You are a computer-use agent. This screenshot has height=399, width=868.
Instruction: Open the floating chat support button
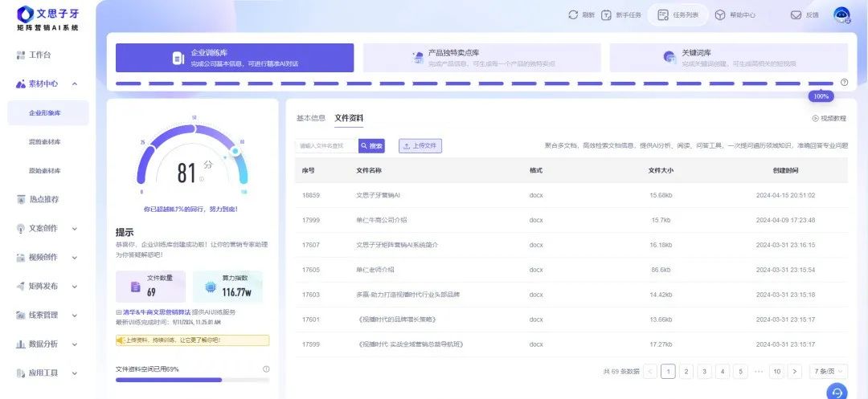coord(837,391)
